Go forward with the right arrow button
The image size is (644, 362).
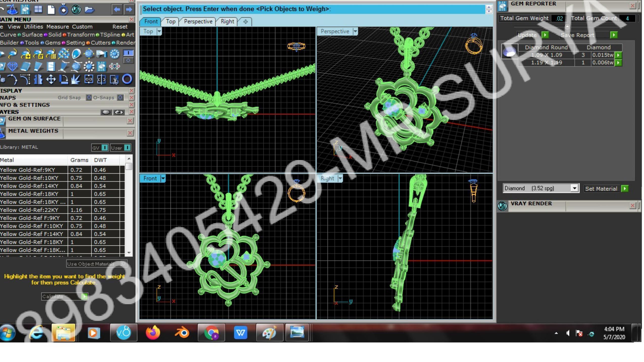(129, 10)
